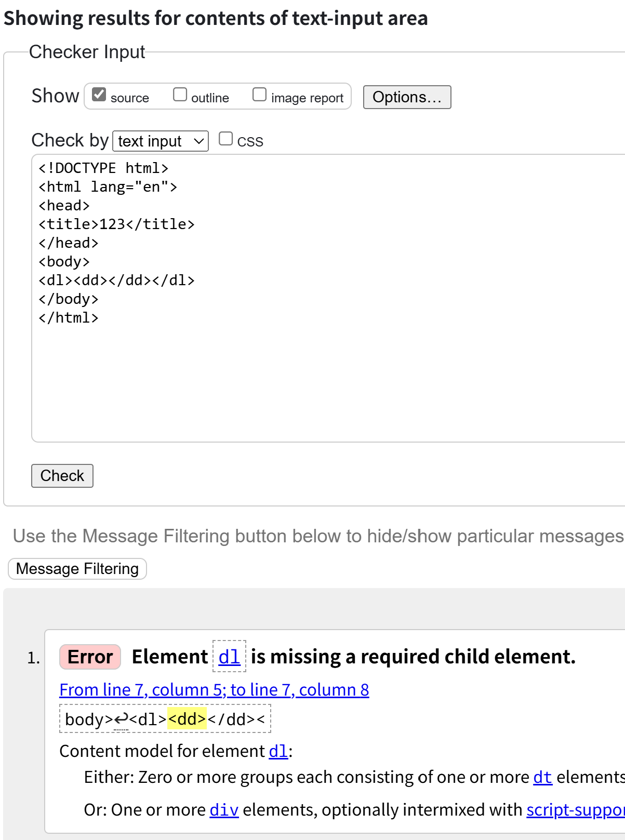Click the line break arrow icon in extract
This screenshot has height=840, width=625.
(121, 719)
